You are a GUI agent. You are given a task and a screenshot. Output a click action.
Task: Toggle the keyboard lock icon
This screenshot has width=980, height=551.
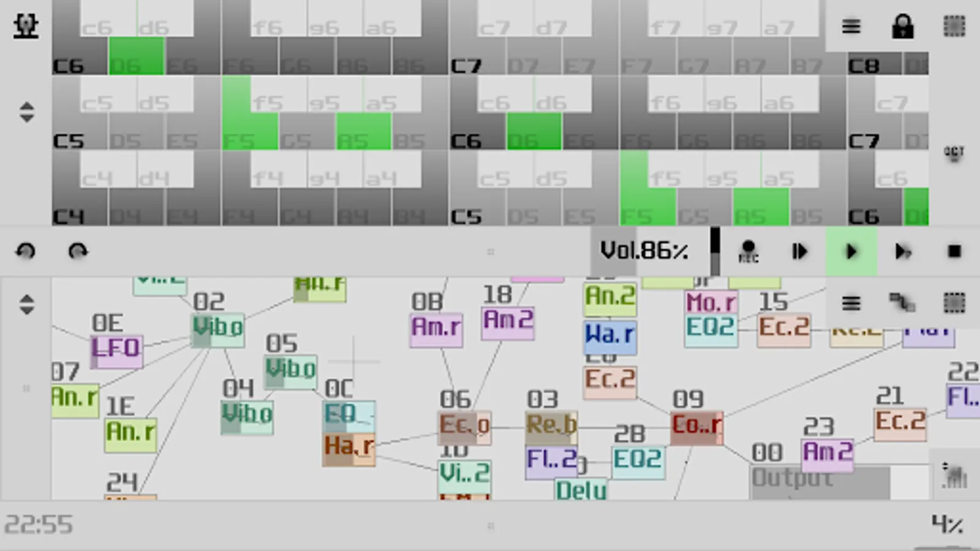point(902,26)
